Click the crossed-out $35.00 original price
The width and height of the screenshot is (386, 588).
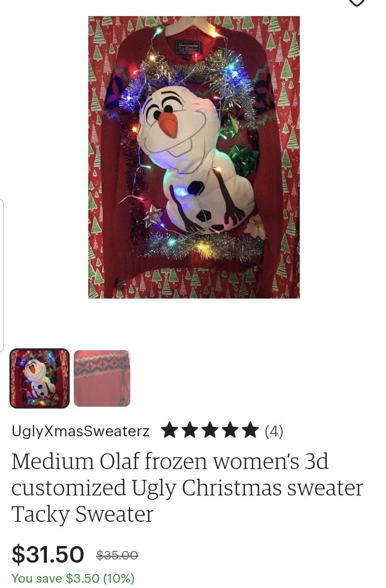117,555
